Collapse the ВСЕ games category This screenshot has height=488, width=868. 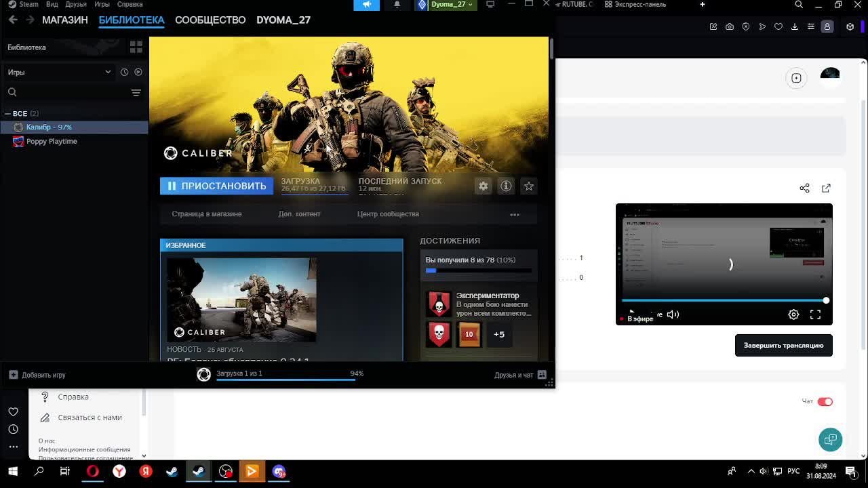pyautogui.click(x=7, y=113)
